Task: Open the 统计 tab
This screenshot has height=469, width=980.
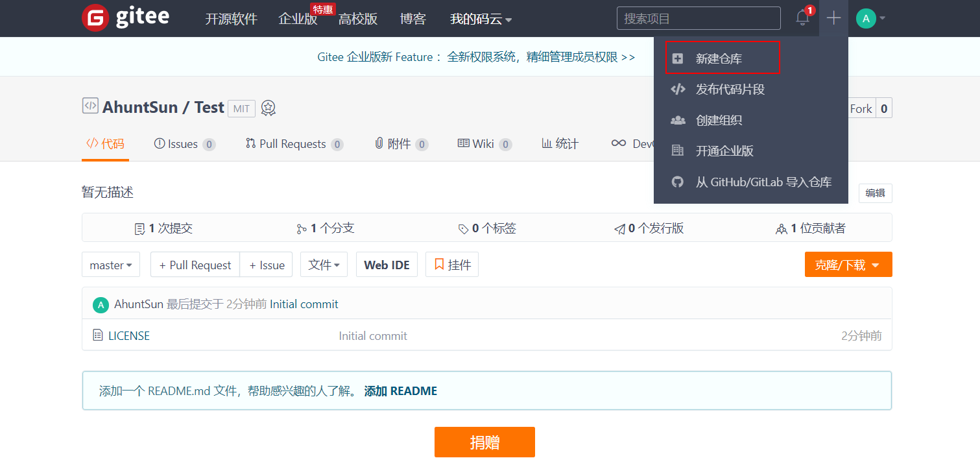Action: (x=560, y=144)
